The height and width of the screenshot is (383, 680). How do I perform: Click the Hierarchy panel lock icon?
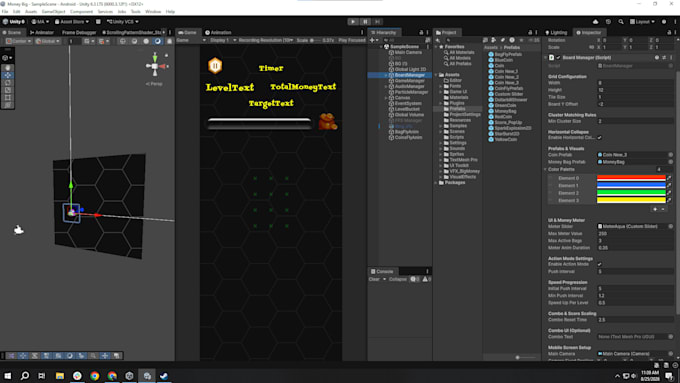click(x=421, y=33)
